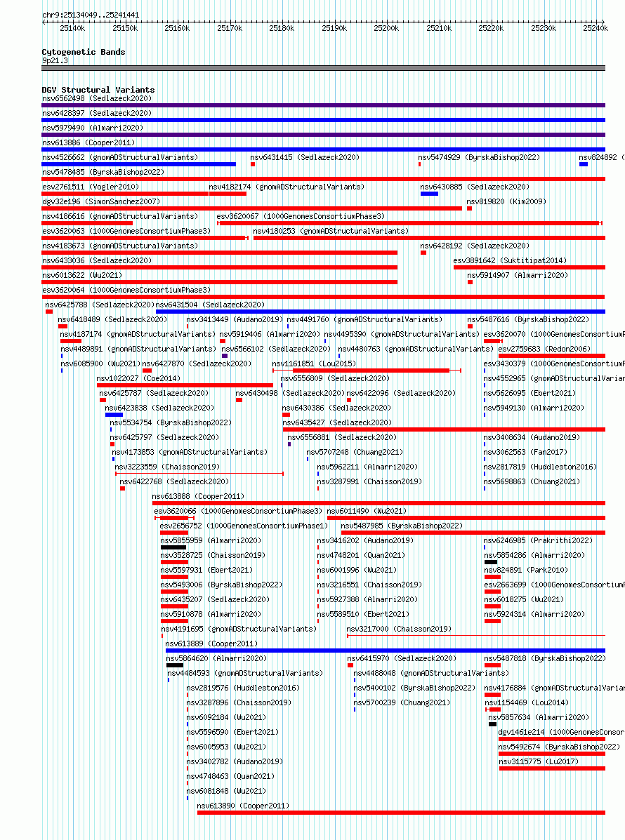This screenshot has height=840, width=625.
Task: Click nsv6428192 (Sedlazeck2020) label
Action: click(475, 246)
